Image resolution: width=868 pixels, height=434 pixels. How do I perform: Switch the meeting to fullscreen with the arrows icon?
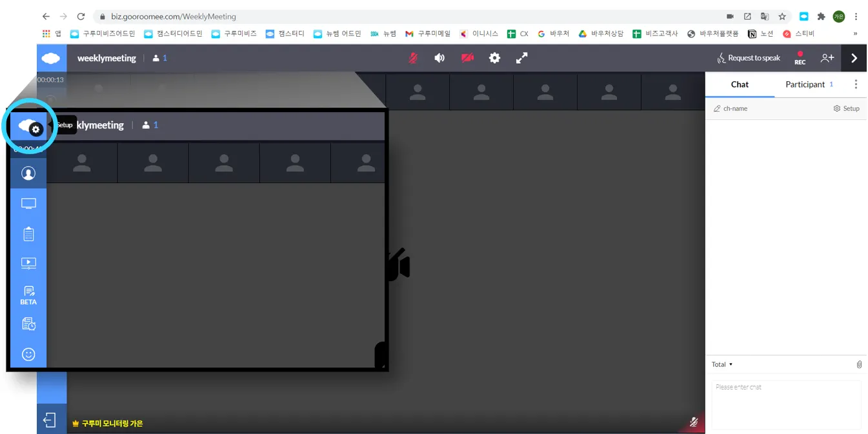[x=521, y=58]
